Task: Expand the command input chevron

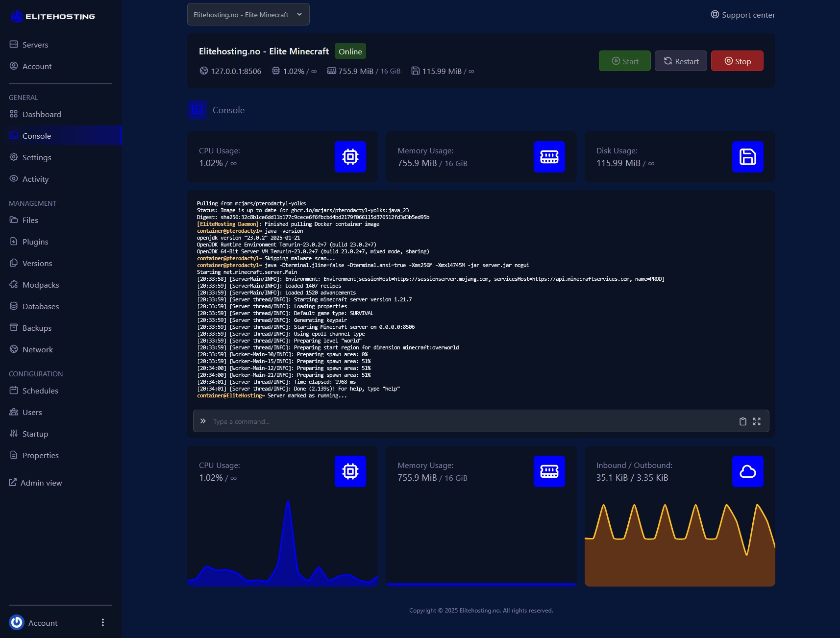Action: 203,421
